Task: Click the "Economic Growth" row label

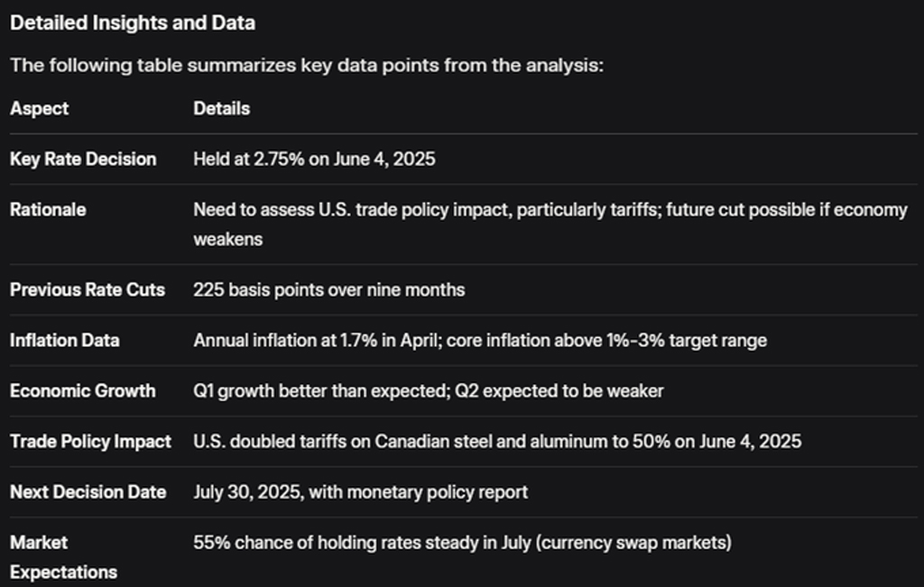Action: (82, 390)
